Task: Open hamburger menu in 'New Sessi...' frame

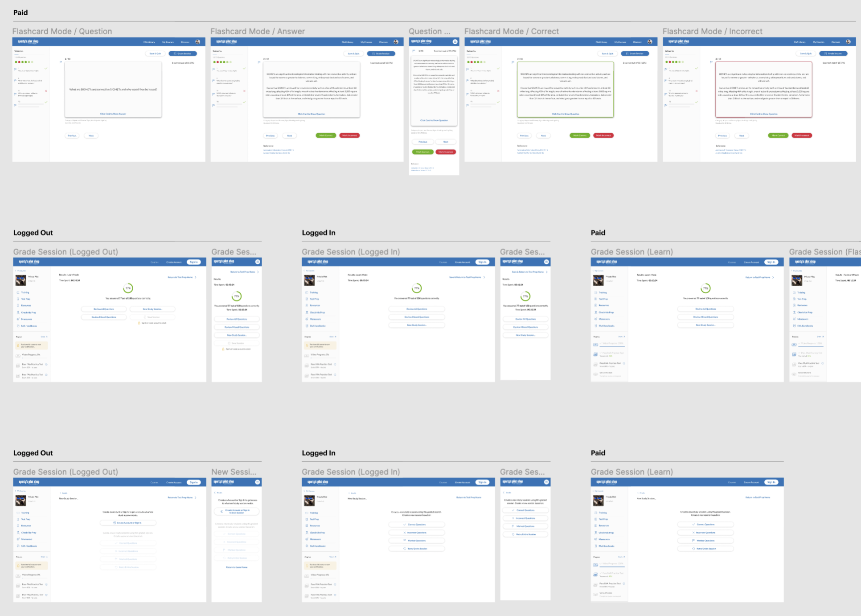Action: 258,482
